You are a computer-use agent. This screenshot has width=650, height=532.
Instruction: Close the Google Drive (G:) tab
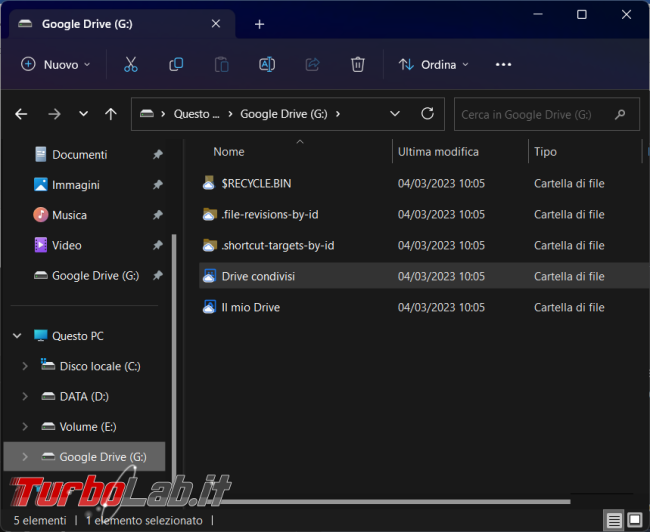pos(216,24)
